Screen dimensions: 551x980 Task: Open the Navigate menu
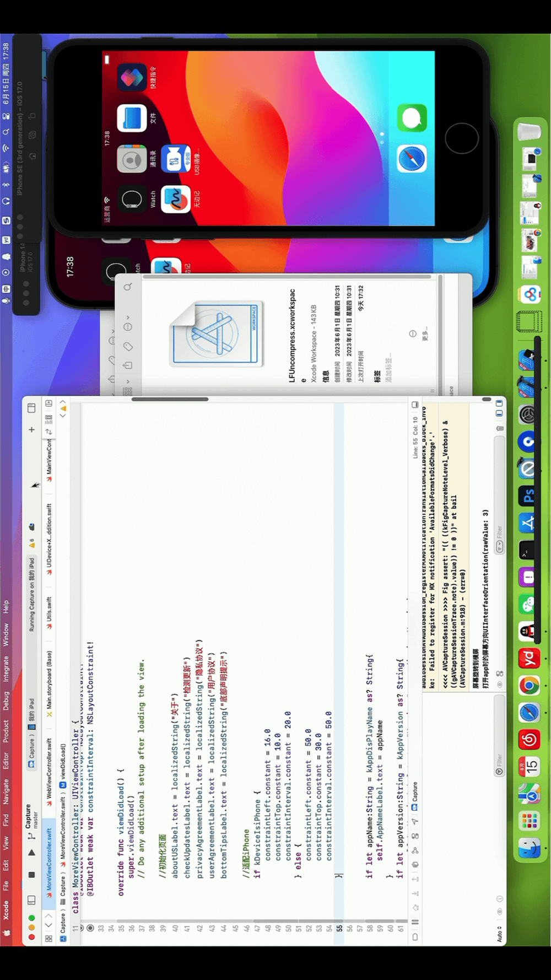tap(6, 791)
